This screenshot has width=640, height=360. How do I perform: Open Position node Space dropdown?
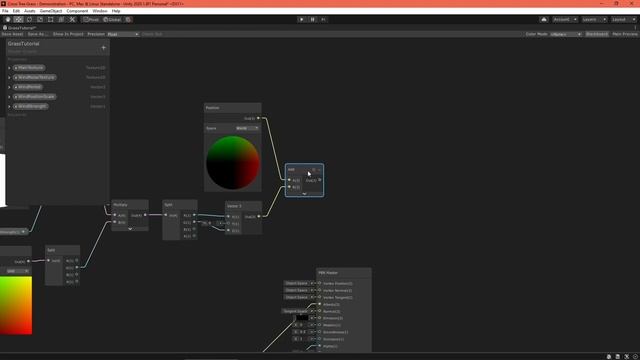coord(247,128)
